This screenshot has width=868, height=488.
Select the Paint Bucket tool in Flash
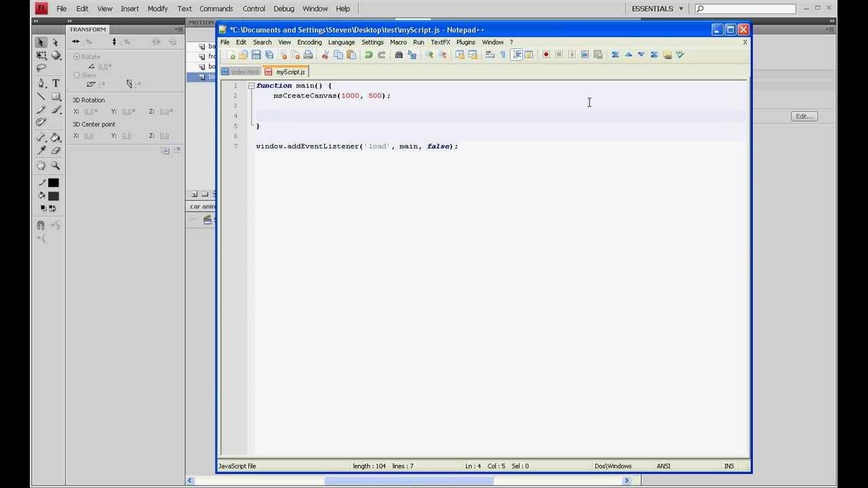pyautogui.click(x=56, y=138)
